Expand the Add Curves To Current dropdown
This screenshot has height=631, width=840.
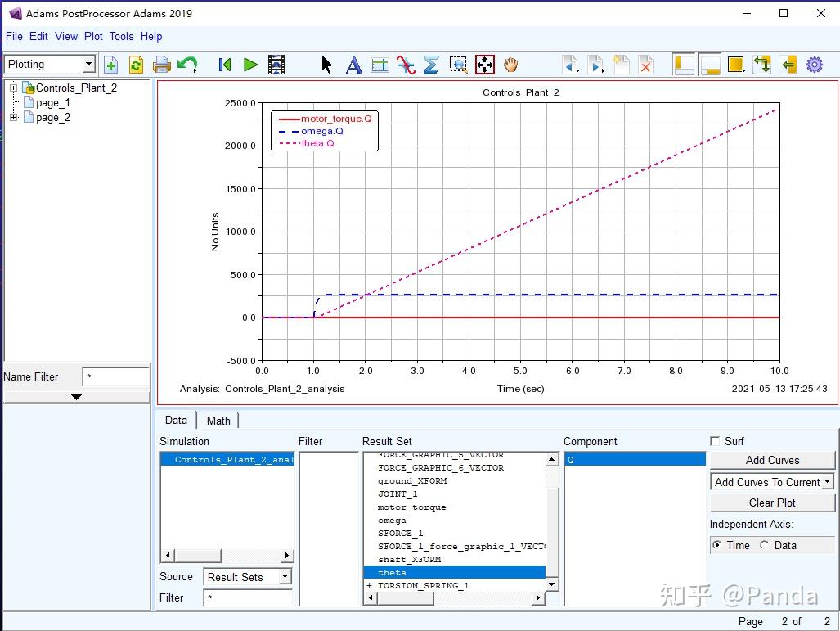pos(828,482)
